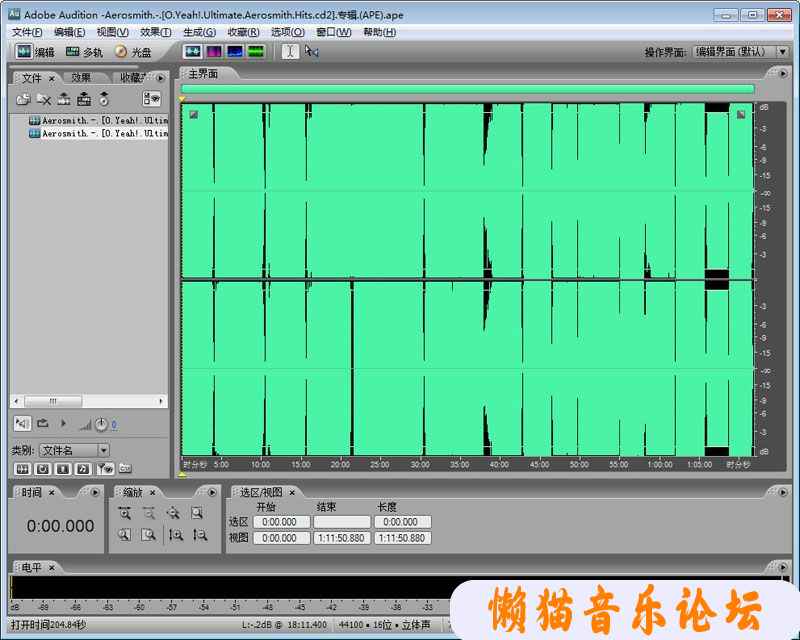Screen dimensions: 800x640
Task: Open the 视图(V) menu
Action: click(113, 32)
